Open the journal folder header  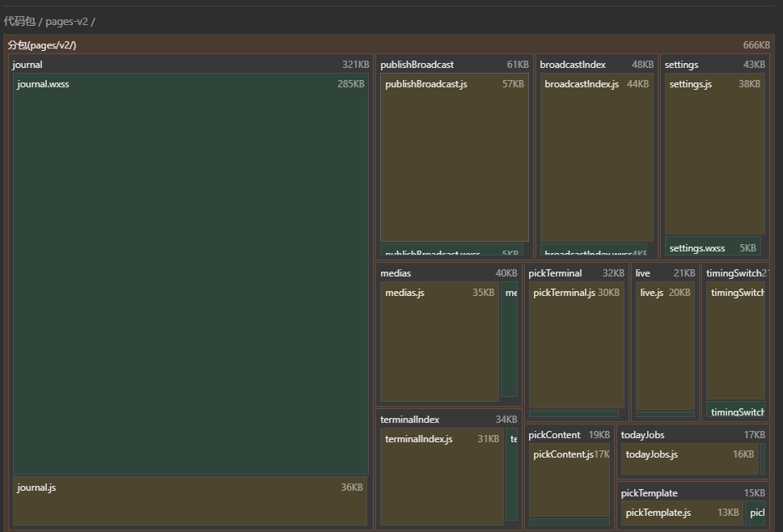pyautogui.click(x=191, y=65)
